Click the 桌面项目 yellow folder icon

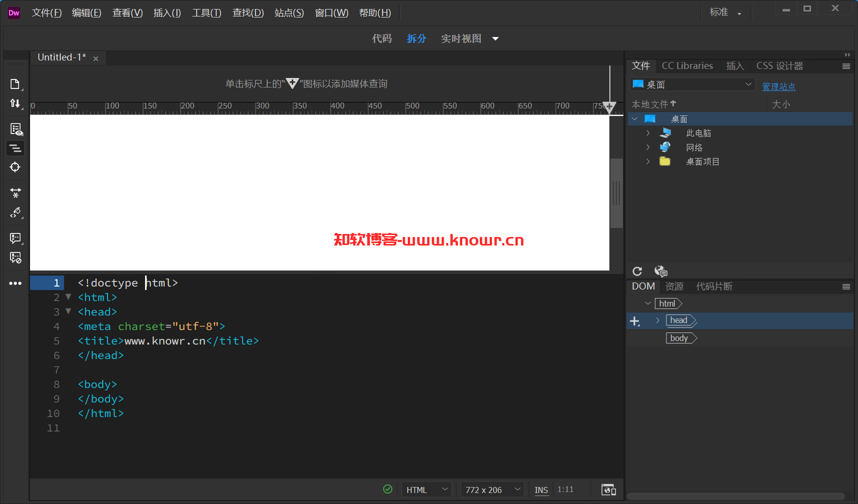pyautogui.click(x=665, y=161)
